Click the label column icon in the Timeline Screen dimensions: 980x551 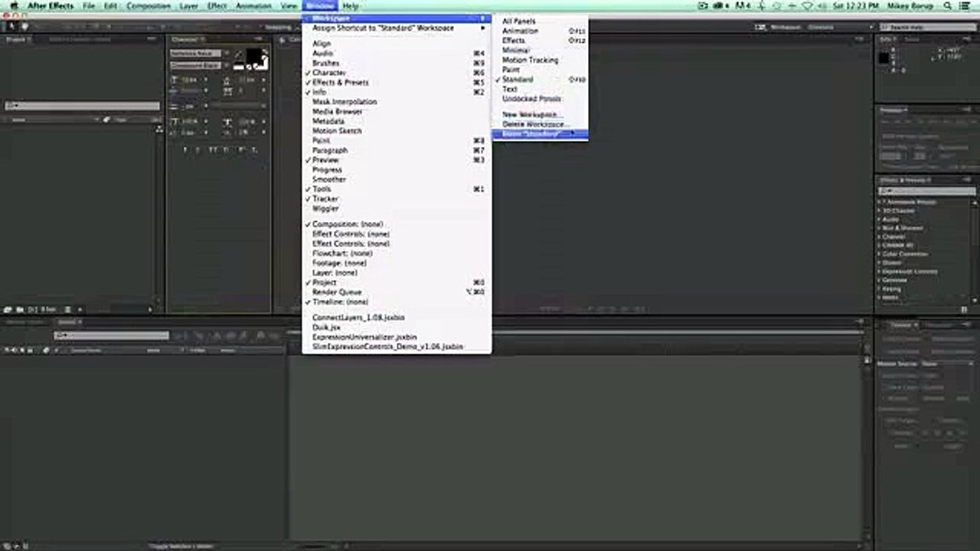point(46,350)
